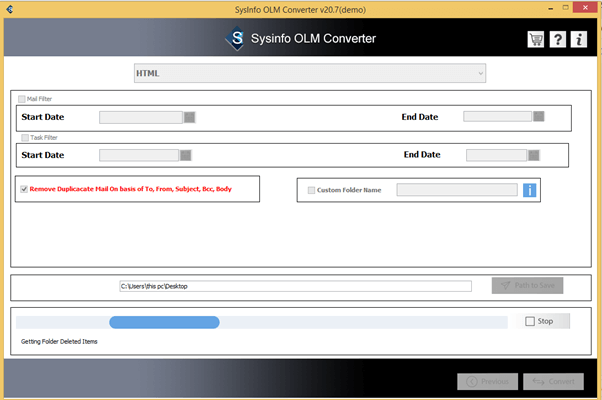
Task: Click status text 'Getting Folder Deleted Items'
Action: click(x=59, y=342)
